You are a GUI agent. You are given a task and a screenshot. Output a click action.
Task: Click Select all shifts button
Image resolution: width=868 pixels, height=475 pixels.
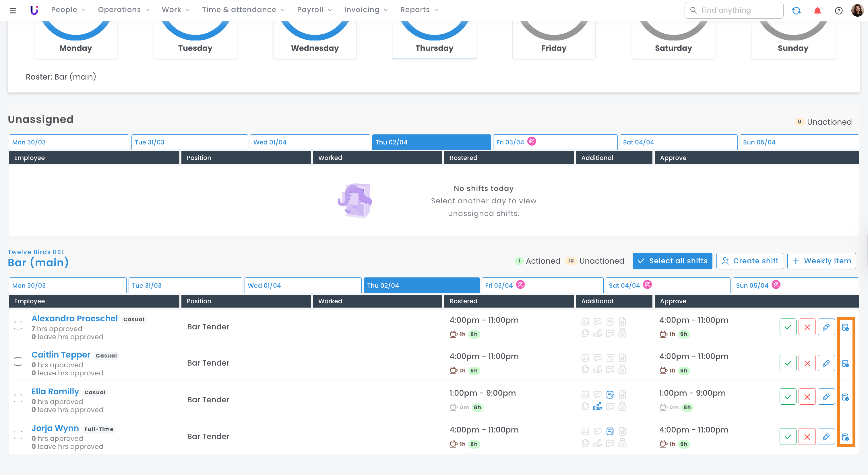pos(672,261)
